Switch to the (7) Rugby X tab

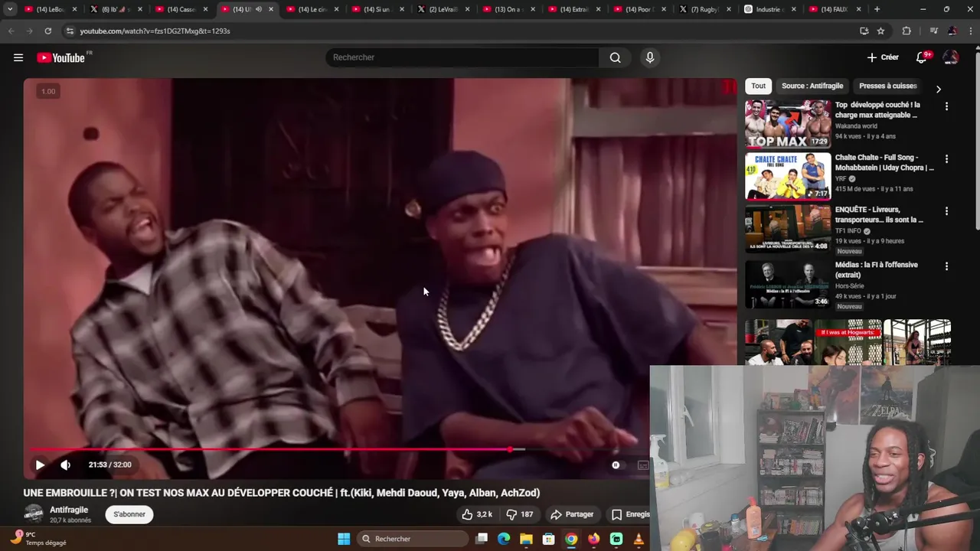(704, 9)
